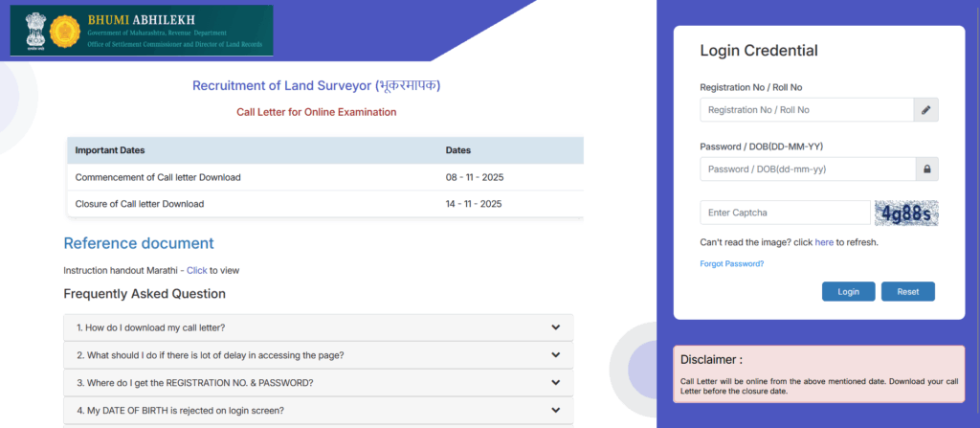Image resolution: width=980 pixels, height=428 pixels.
Task: Click chevron arrow on first FAQ row
Action: pyautogui.click(x=555, y=327)
